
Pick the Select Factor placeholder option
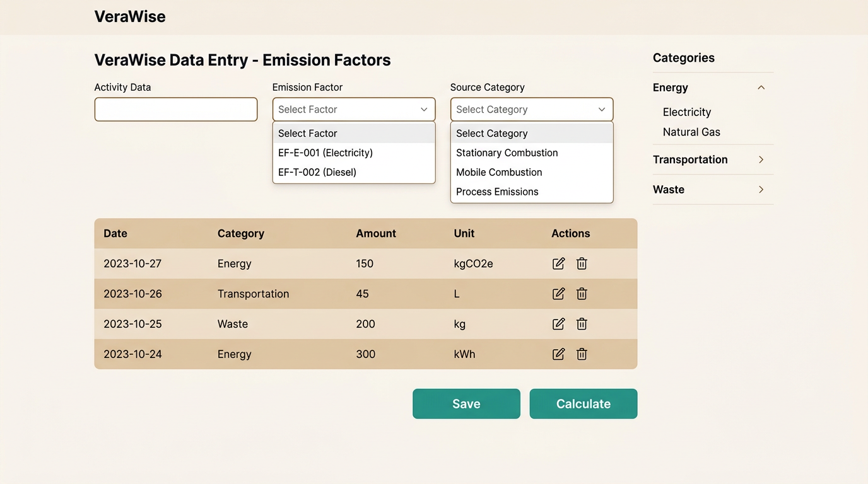coord(354,133)
